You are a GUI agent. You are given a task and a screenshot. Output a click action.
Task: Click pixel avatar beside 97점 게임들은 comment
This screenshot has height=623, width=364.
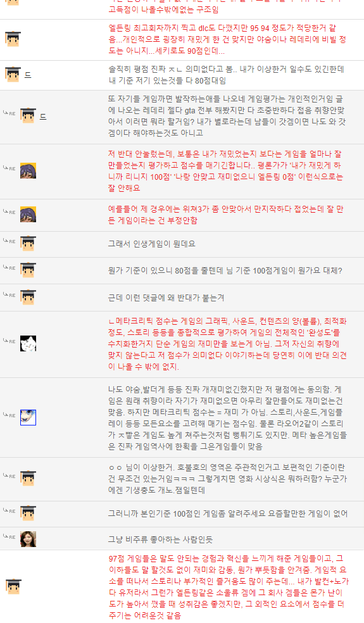(13, 586)
